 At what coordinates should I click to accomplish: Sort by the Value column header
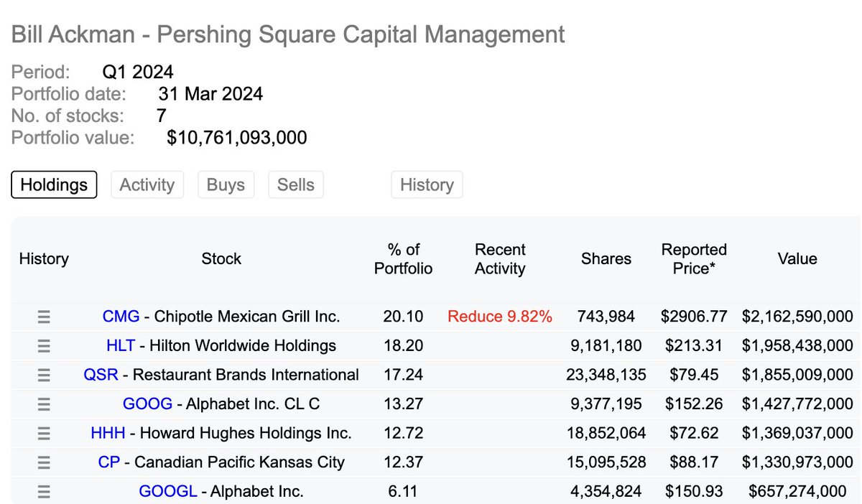click(797, 258)
